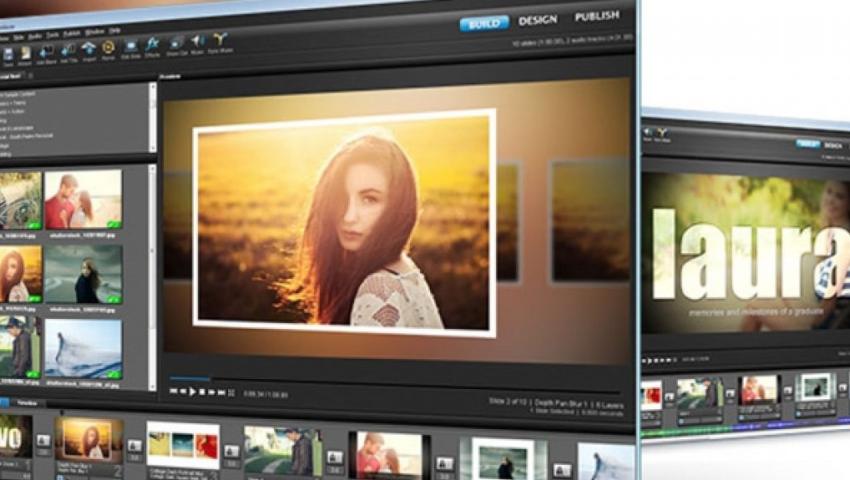The image size is (850, 480).
Task: Click the Add Title slide icon
Action: [x=68, y=52]
